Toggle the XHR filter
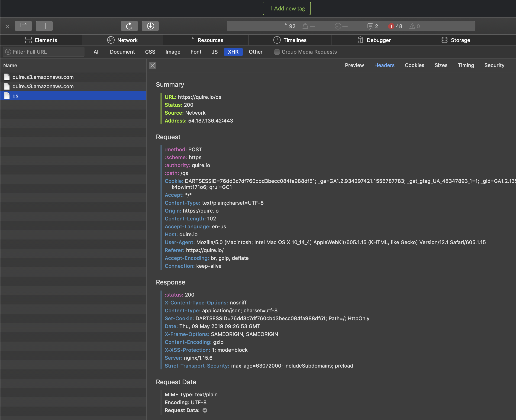This screenshot has width=516, height=420. click(233, 52)
